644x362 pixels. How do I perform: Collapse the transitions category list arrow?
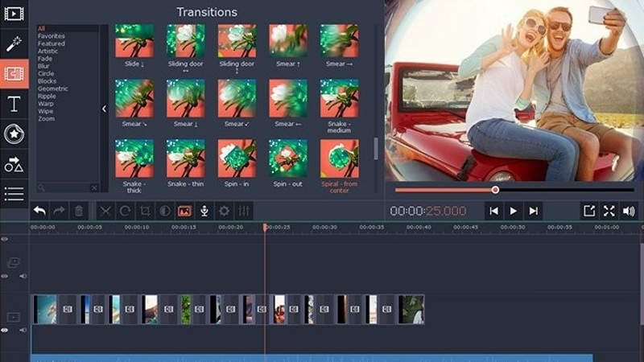(104, 109)
